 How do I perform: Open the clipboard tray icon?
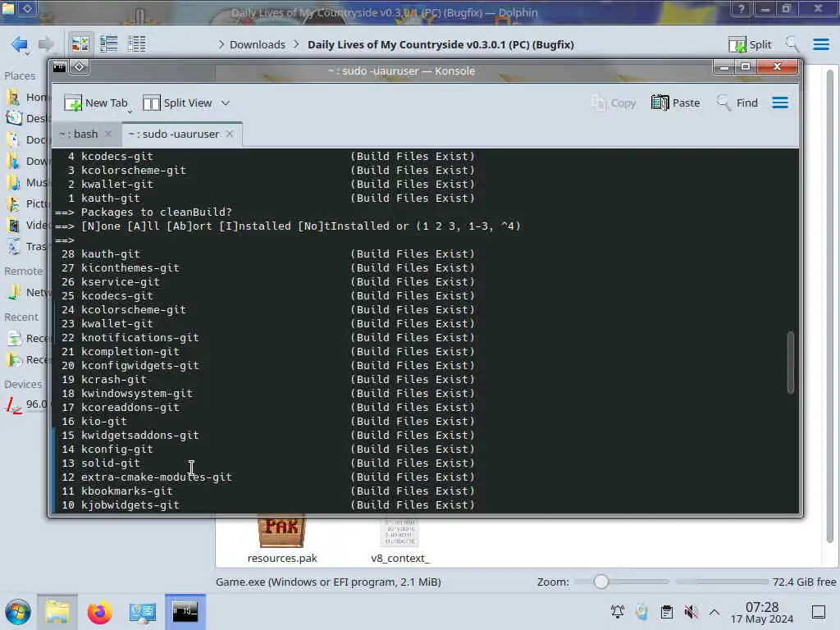pyautogui.click(x=666, y=612)
